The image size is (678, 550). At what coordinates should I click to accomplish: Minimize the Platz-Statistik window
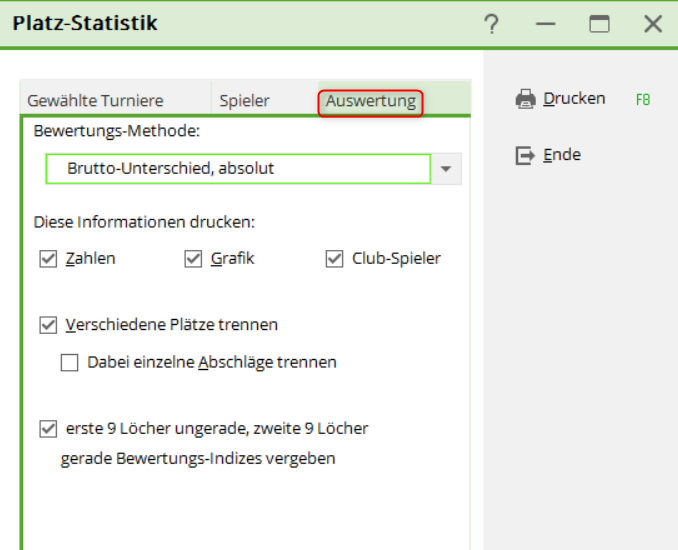[x=545, y=24]
